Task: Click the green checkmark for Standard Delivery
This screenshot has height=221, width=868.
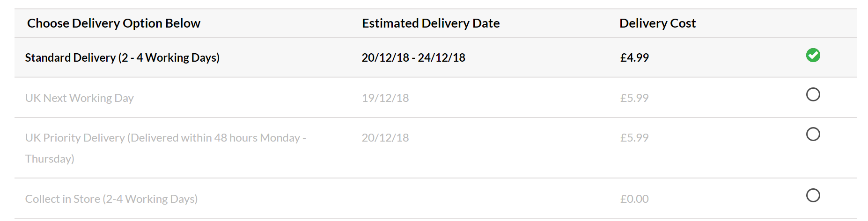Action: pyautogui.click(x=813, y=55)
